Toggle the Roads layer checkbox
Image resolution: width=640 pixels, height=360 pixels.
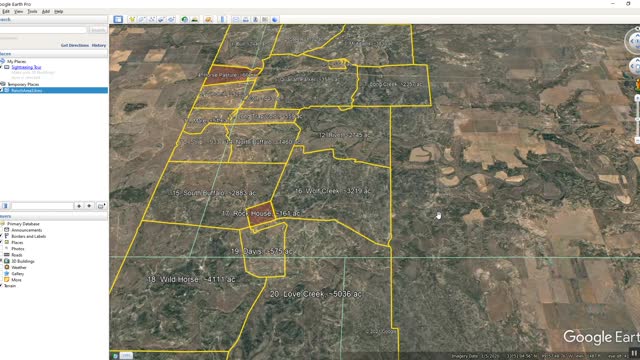[1, 255]
